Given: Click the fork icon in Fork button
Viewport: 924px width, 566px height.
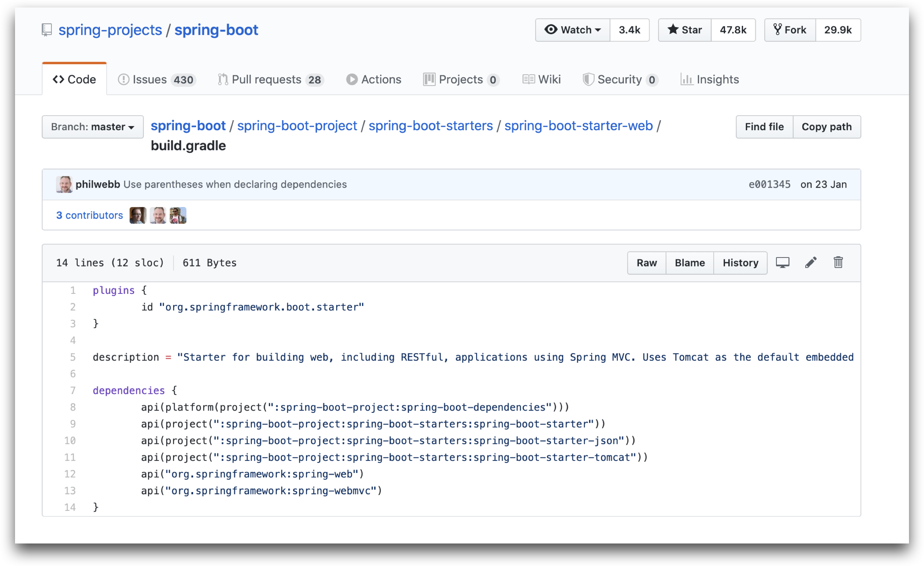Looking at the screenshot, I should coord(777,29).
